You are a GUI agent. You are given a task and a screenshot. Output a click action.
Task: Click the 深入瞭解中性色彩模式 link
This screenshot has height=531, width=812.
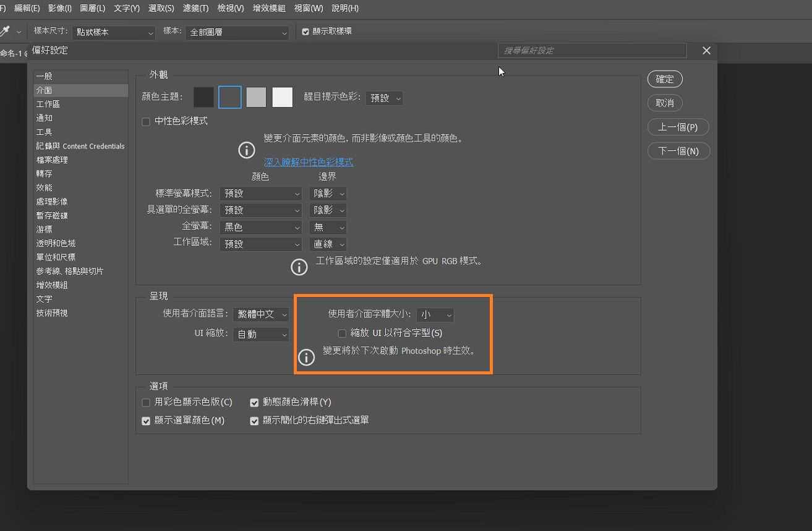click(309, 162)
